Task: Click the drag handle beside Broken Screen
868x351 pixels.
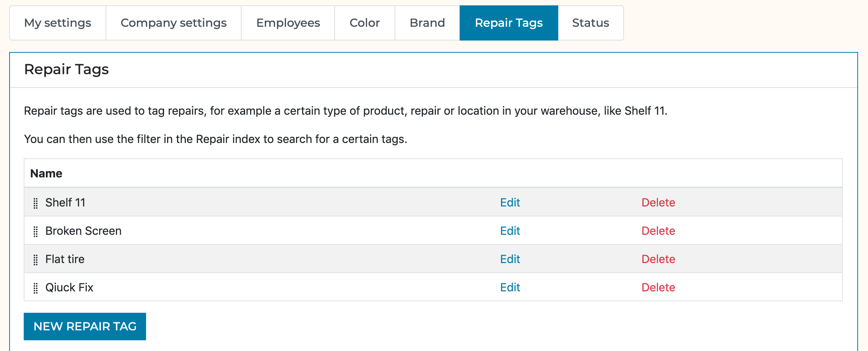Action: [36, 231]
